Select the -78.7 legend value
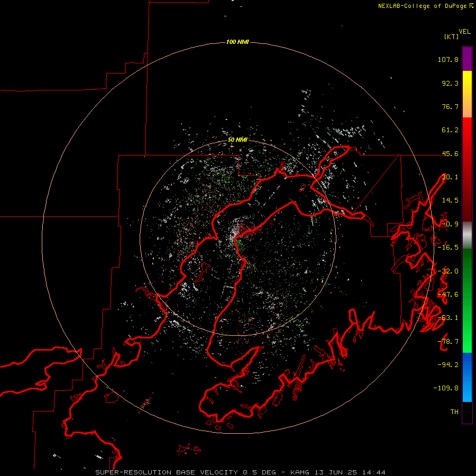The width and height of the screenshot is (476, 476). pos(448,342)
